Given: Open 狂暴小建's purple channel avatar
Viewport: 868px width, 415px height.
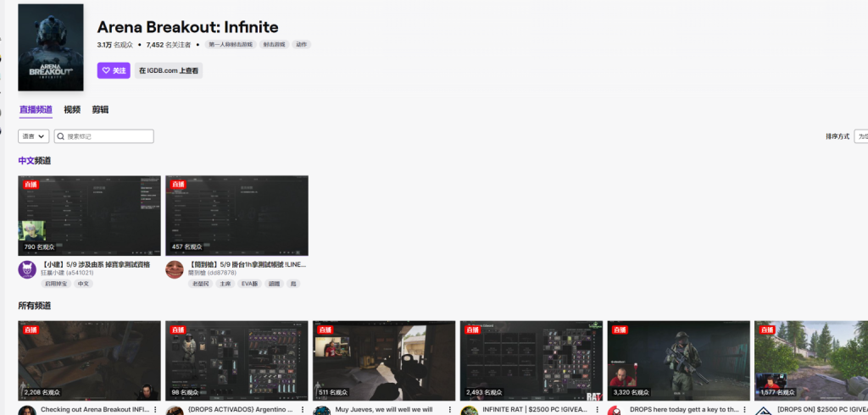Looking at the screenshot, I should [x=27, y=269].
